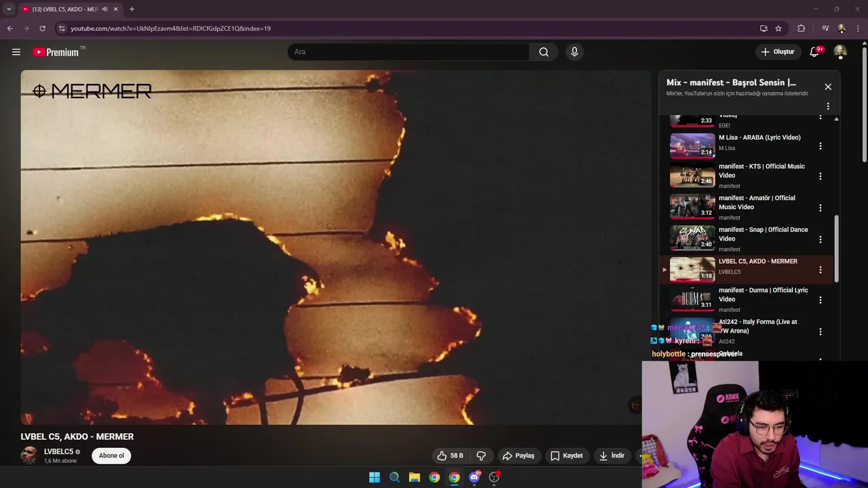The height and width of the screenshot is (488, 868).
Task: Open options for manifest - Amatör video
Action: (820, 208)
